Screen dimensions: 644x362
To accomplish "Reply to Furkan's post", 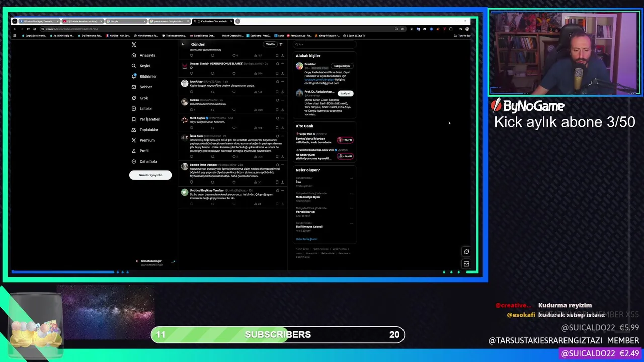I will point(192,110).
